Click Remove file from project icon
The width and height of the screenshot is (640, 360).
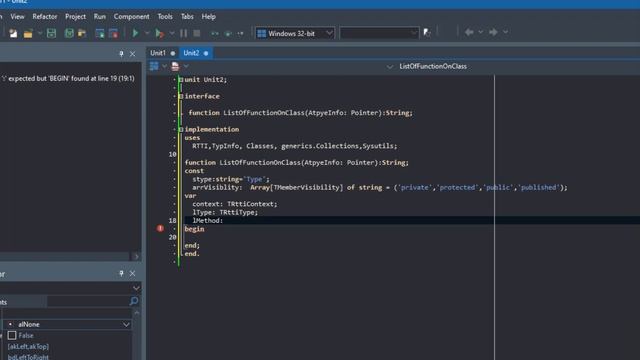113,33
